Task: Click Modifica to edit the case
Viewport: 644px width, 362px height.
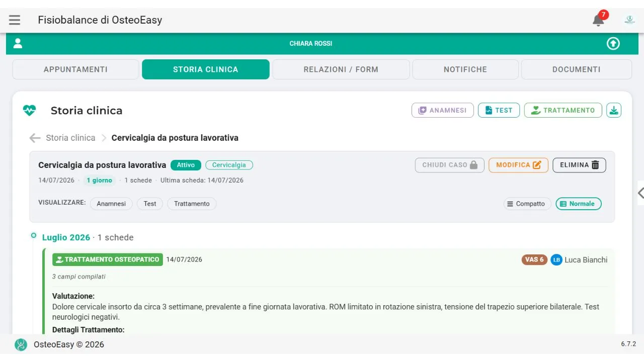Action: pyautogui.click(x=518, y=165)
